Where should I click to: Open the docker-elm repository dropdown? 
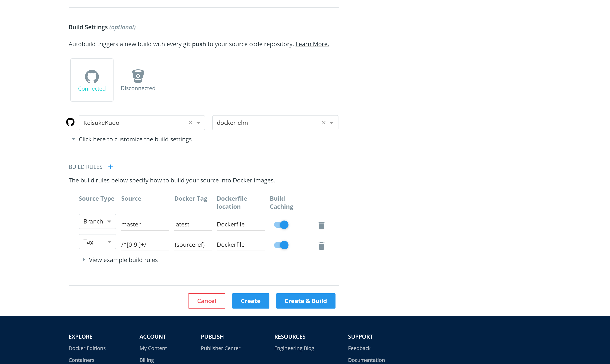pos(331,123)
